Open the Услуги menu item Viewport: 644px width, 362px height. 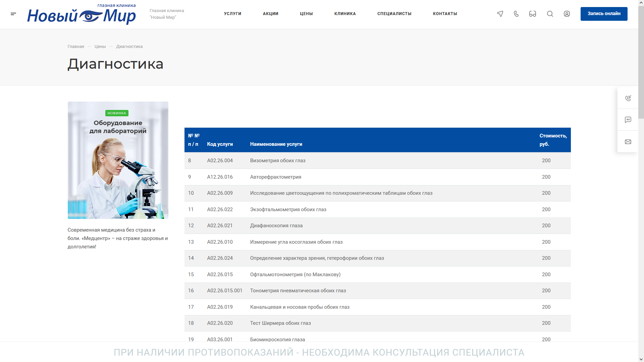point(232,14)
